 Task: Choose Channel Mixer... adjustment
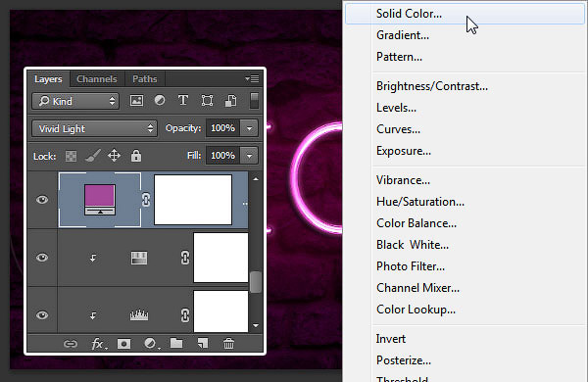click(x=465, y=288)
